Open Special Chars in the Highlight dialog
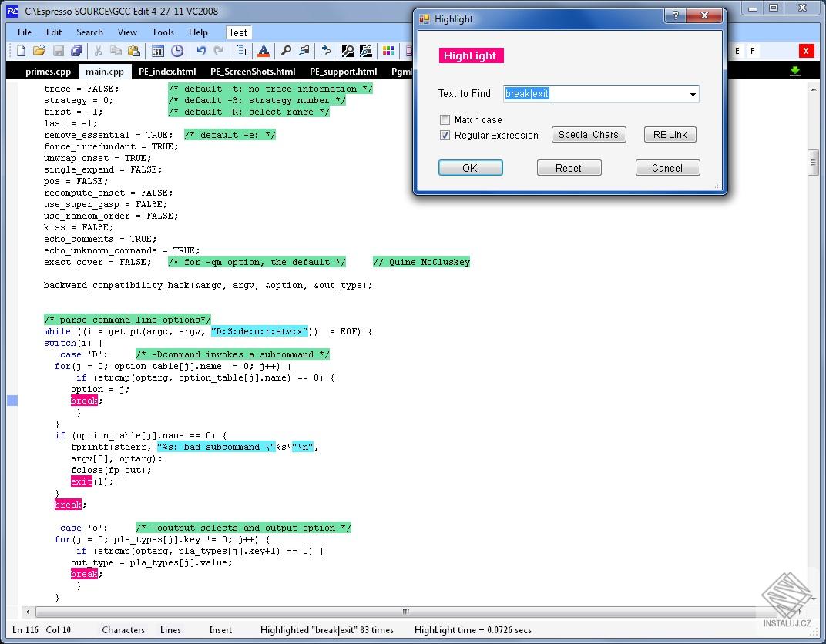This screenshot has height=644, width=826. [588, 134]
